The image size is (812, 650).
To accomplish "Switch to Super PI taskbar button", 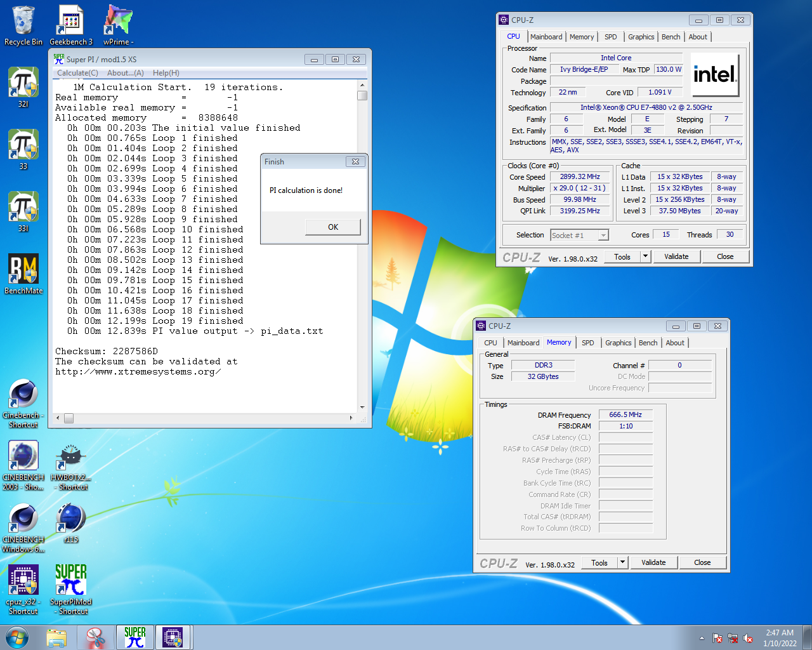I will [x=135, y=637].
